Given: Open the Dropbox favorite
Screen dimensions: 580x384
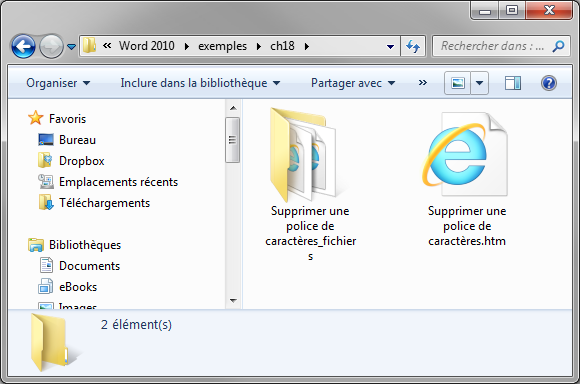Looking at the screenshot, I should pos(82,161).
